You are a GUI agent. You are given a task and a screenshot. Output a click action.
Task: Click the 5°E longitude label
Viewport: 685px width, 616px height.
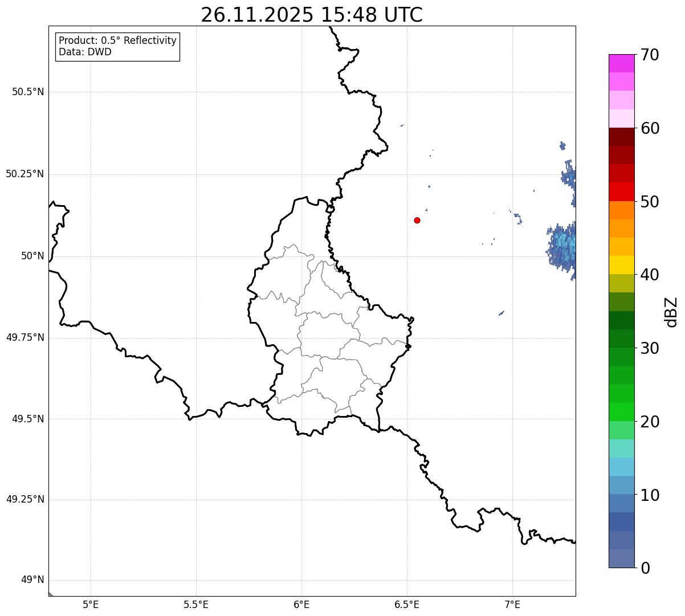(91, 605)
